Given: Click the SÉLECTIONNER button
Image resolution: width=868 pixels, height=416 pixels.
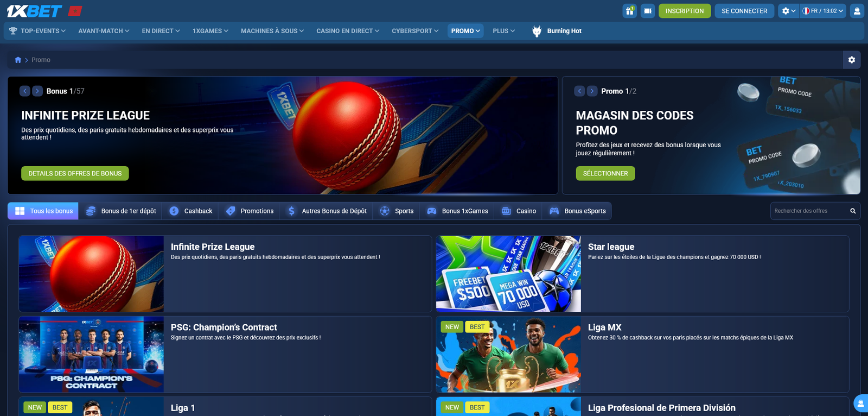Looking at the screenshot, I should pos(605,173).
